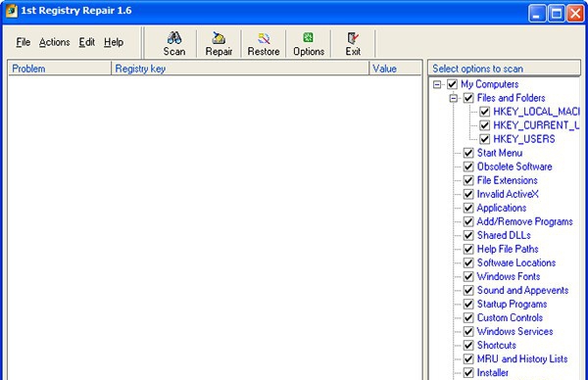Viewport: 588px width, 380px height.
Task: Open the Edit menu
Action: [x=86, y=42]
